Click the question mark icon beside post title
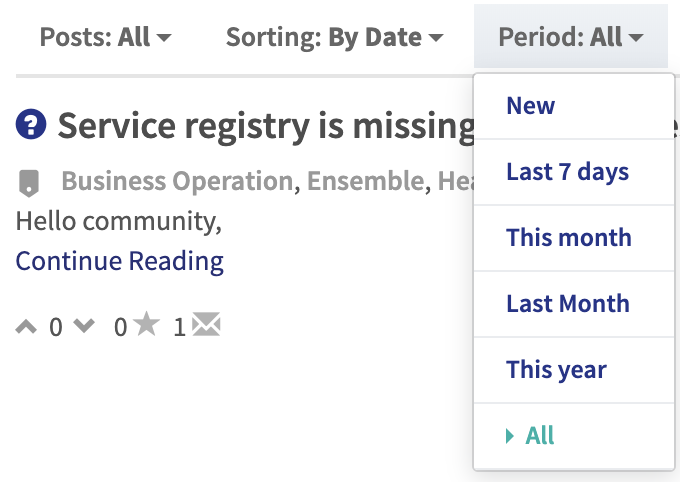 (x=31, y=124)
